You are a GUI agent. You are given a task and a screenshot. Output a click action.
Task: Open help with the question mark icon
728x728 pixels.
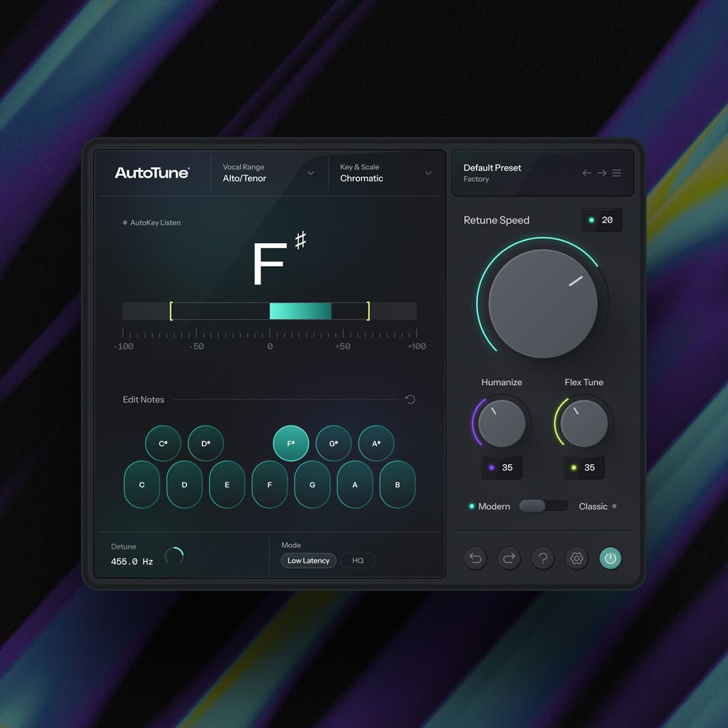click(x=543, y=559)
